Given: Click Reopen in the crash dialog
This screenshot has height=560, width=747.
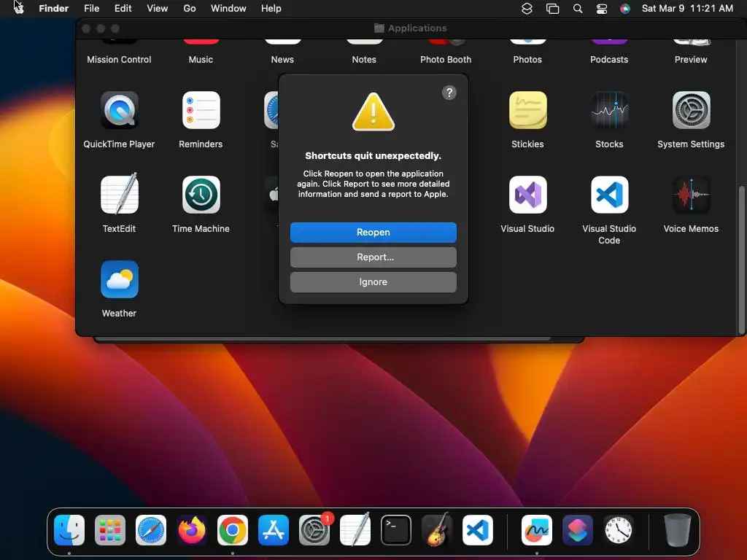Looking at the screenshot, I should click(373, 233).
